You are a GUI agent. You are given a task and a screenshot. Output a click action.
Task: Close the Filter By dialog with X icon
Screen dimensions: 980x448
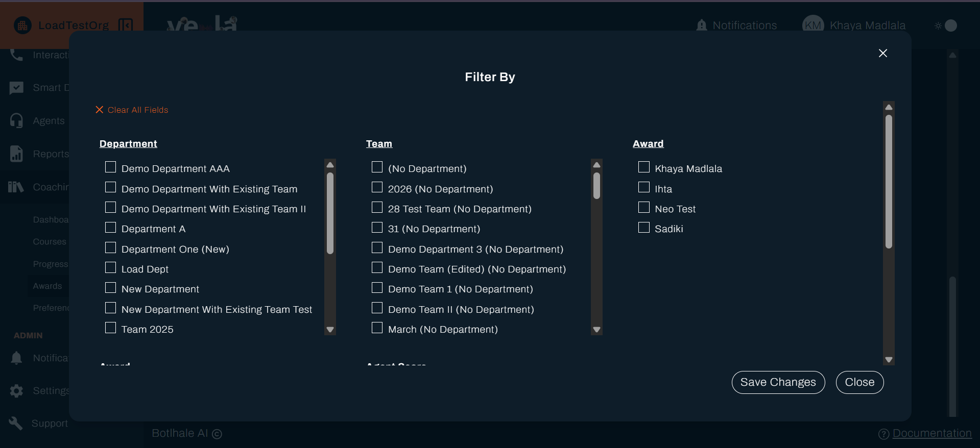(x=882, y=53)
